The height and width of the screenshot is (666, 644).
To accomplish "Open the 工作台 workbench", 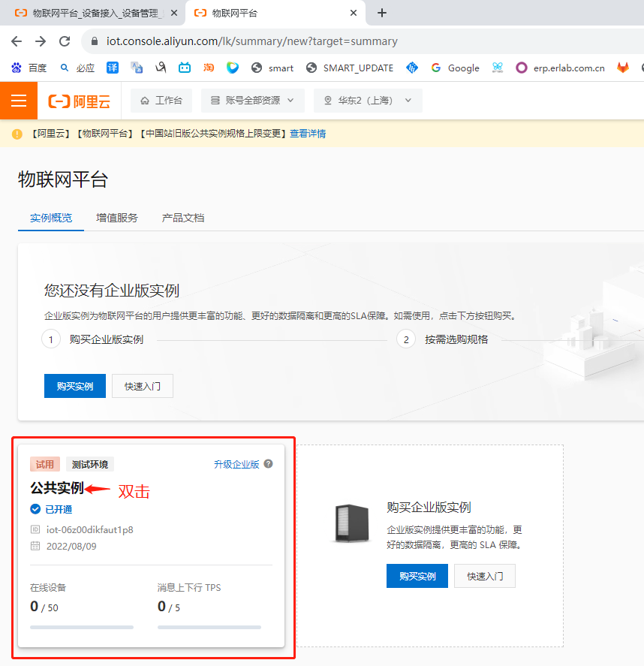I will tap(161, 101).
